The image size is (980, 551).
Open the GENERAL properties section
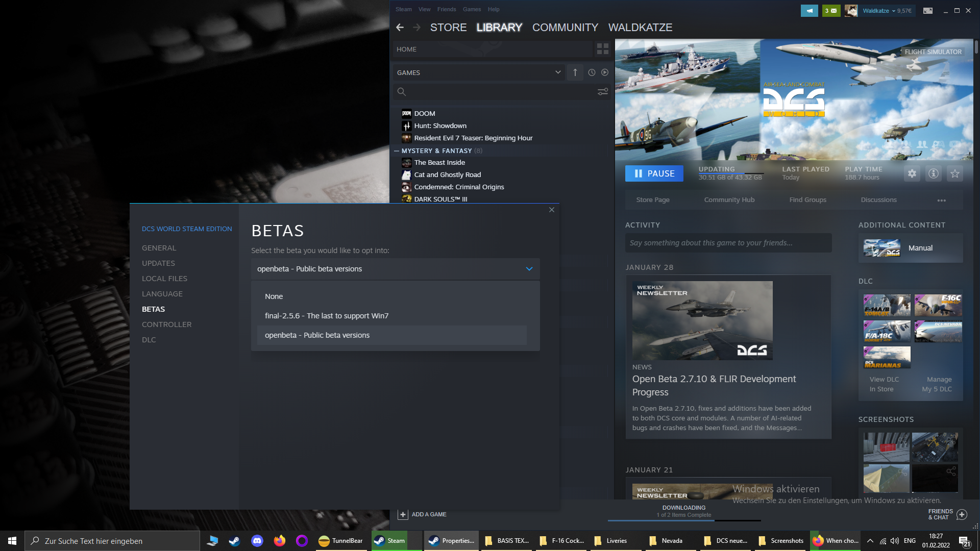[159, 248]
